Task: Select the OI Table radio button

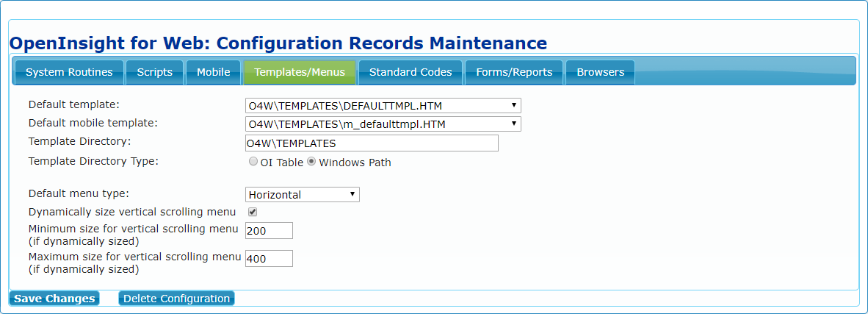Action: 253,162
